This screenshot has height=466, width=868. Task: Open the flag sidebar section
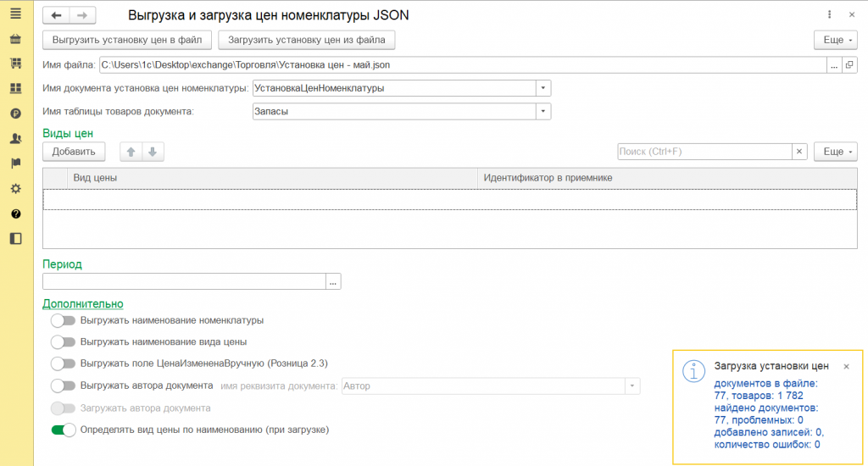pos(15,164)
